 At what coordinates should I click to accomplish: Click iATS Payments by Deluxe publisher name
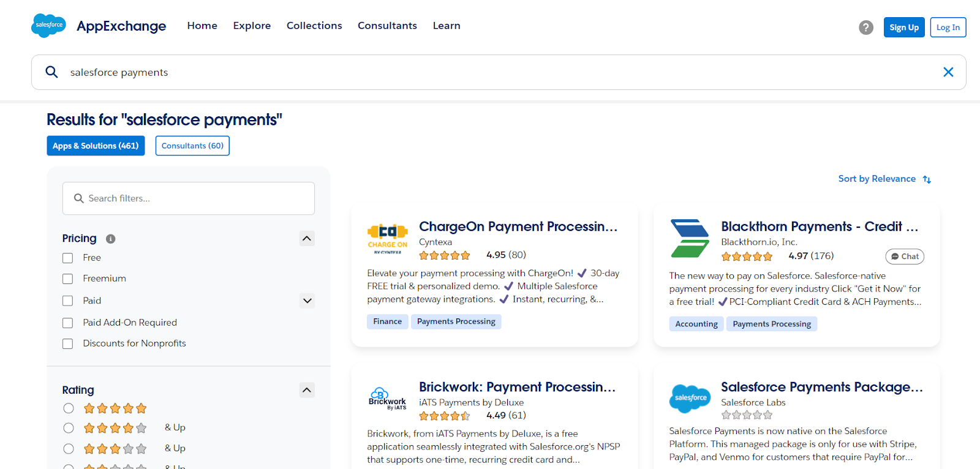[x=472, y=403]
